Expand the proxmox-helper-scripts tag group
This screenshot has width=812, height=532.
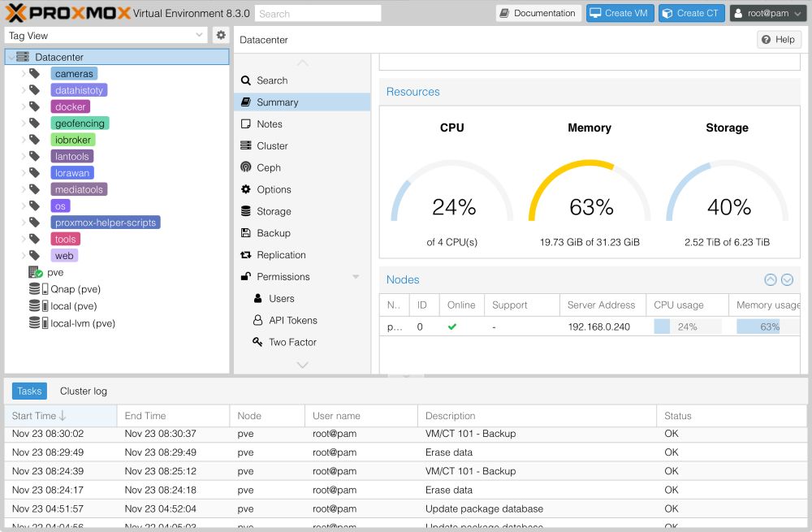24,223
